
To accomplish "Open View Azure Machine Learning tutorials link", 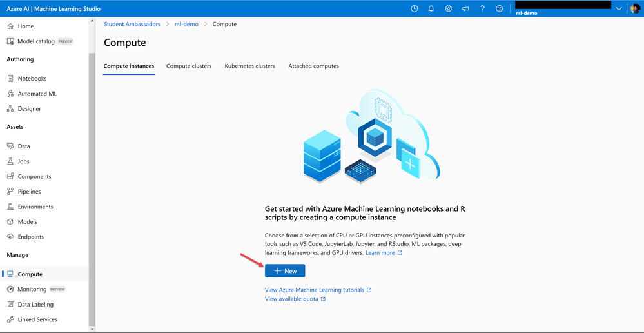I will tap(318, 290).
